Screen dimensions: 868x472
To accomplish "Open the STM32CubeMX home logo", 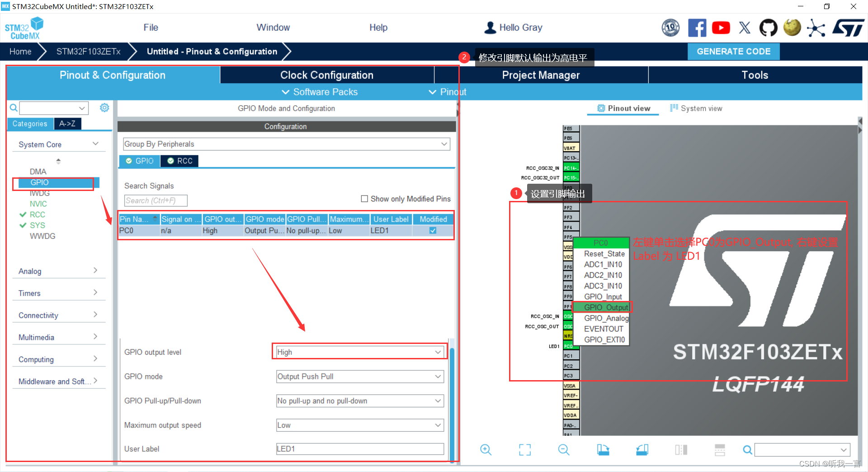I will click(24, 28).
